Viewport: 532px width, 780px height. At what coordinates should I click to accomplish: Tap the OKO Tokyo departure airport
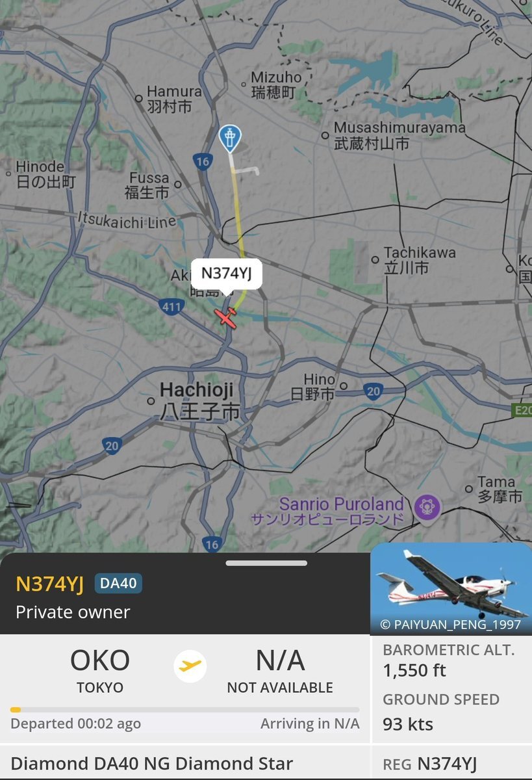[100, 671]
